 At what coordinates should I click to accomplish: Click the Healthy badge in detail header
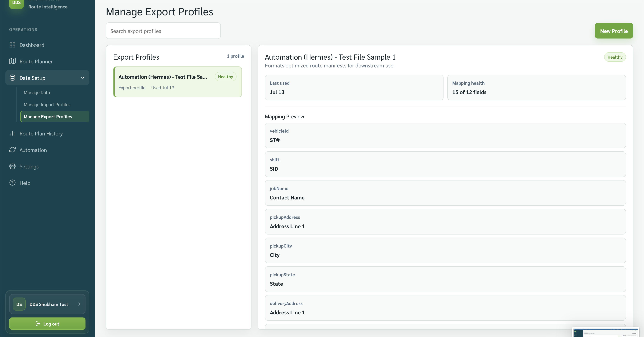coord(615,57)
